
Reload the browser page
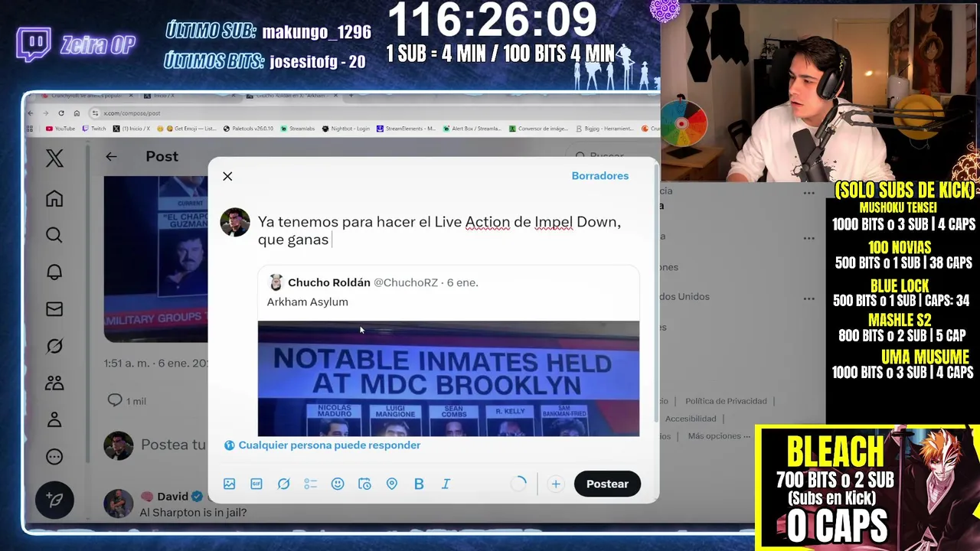pyautogui.click(x=62, y=113)
